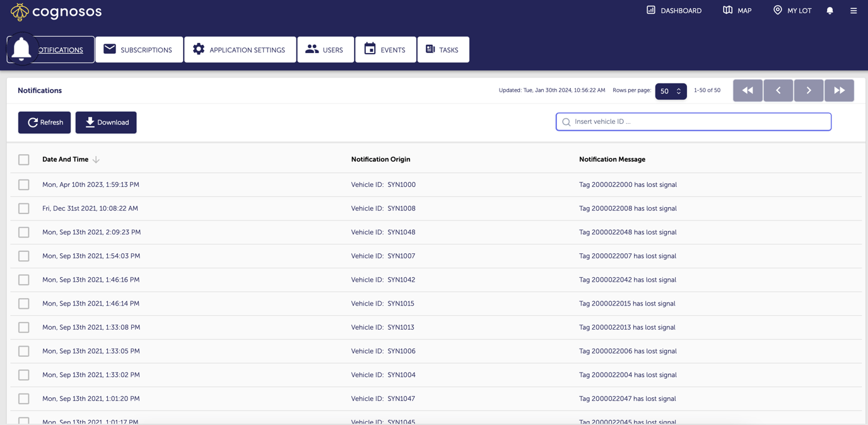Click the Application Settings gear icon
The width and height of the screenshot is (868, 425).
(x=199, y=49)
